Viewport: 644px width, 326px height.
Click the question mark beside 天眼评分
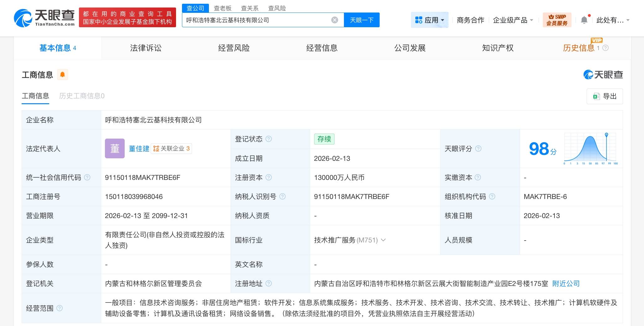(x=479, y=149)
